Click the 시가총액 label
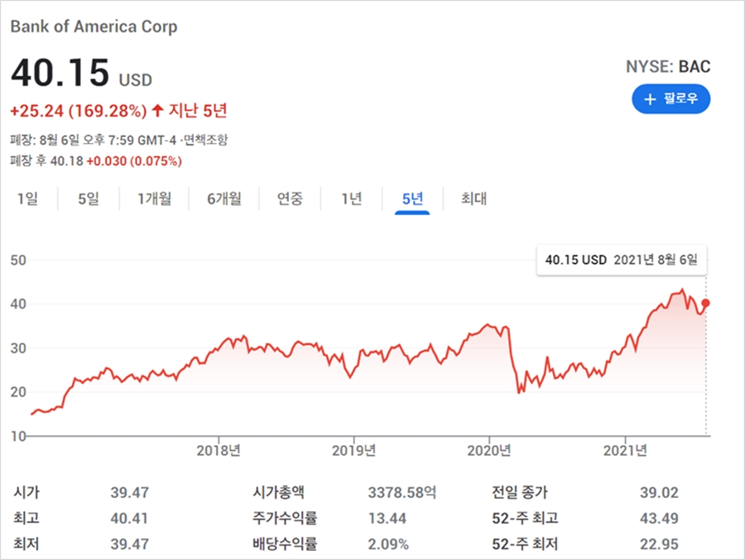 tap(278, 492)
